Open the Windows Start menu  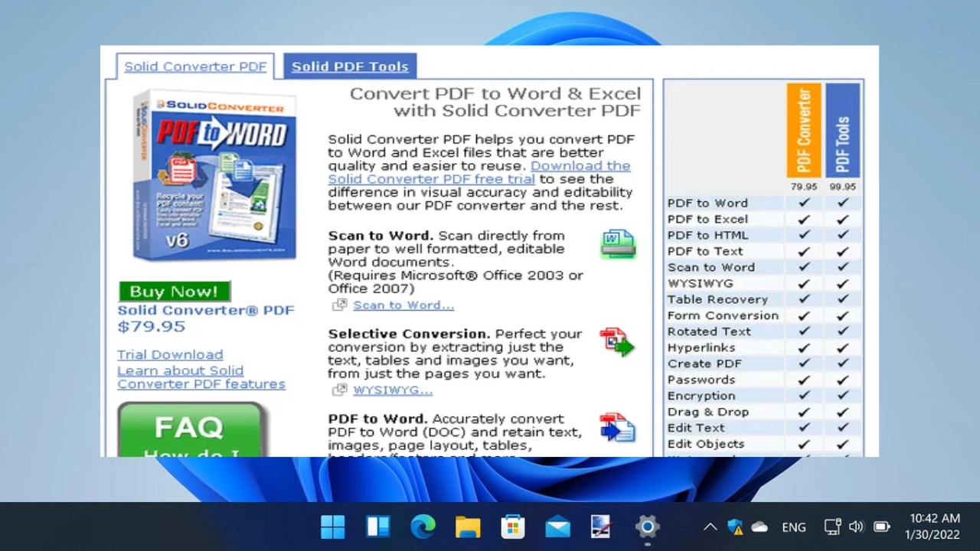click(333, 527)
